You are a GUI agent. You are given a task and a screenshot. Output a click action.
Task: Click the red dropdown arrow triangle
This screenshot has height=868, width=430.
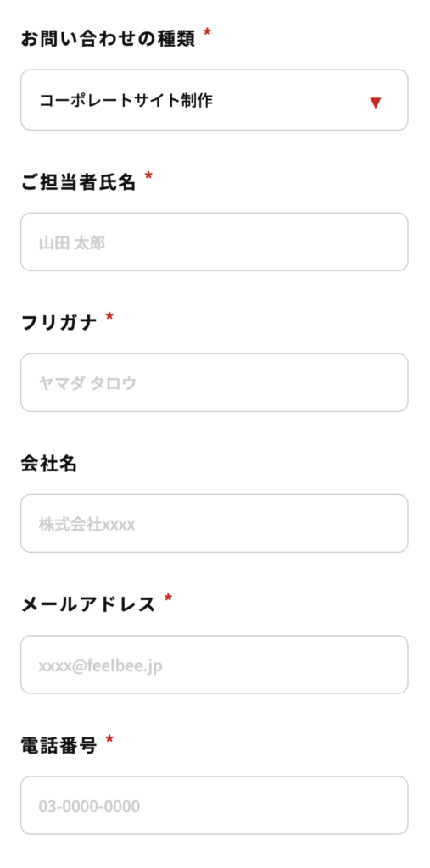[375, 103]
